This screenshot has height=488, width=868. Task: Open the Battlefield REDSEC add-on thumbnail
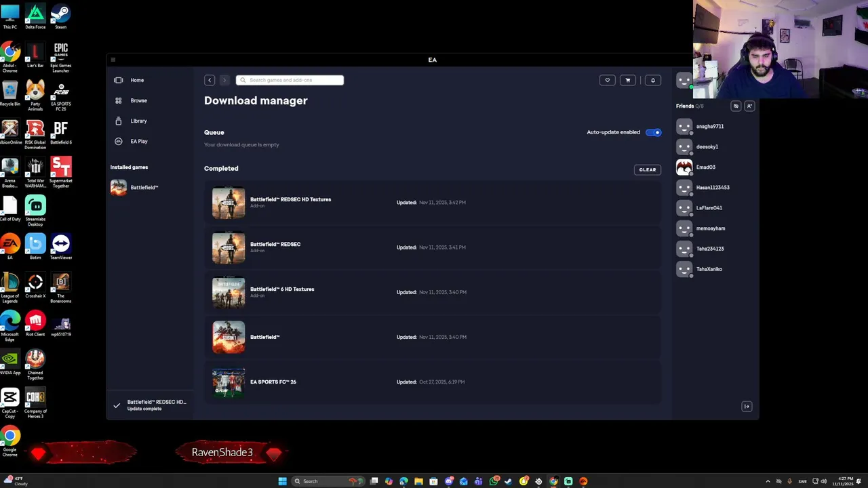pyautogui.click(x=229, y=247)
